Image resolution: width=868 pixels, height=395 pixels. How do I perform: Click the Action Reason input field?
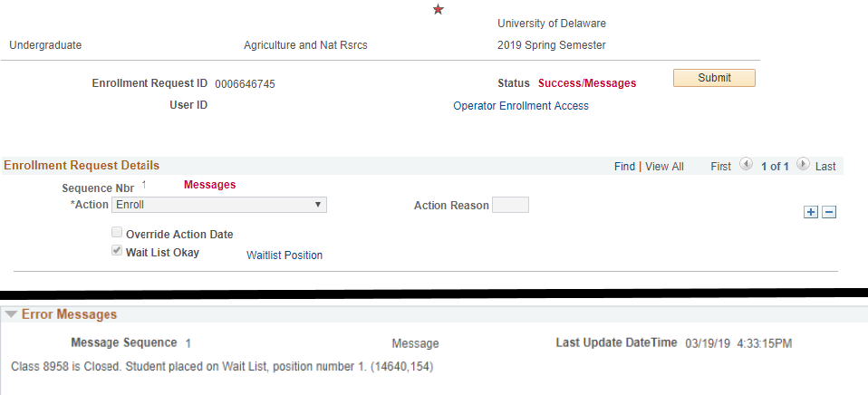click(x=510, y=205)
